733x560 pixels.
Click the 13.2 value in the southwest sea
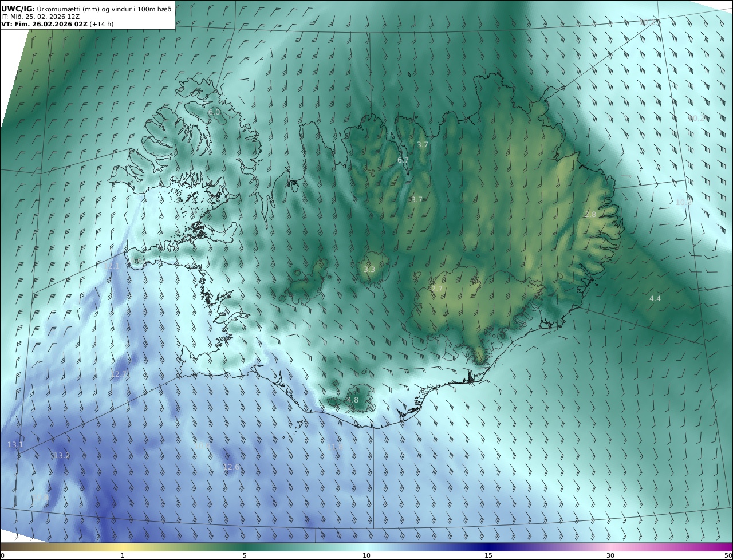(x=62, y=456)
